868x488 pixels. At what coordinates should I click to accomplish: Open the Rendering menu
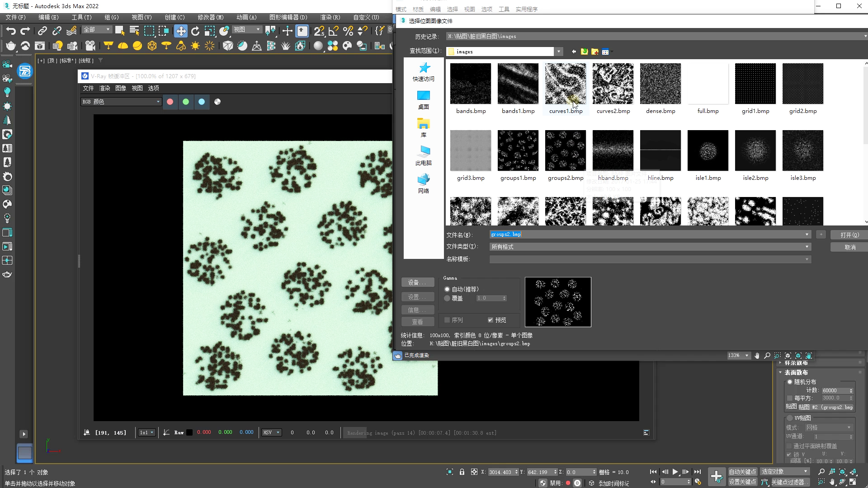pos(330,17)
